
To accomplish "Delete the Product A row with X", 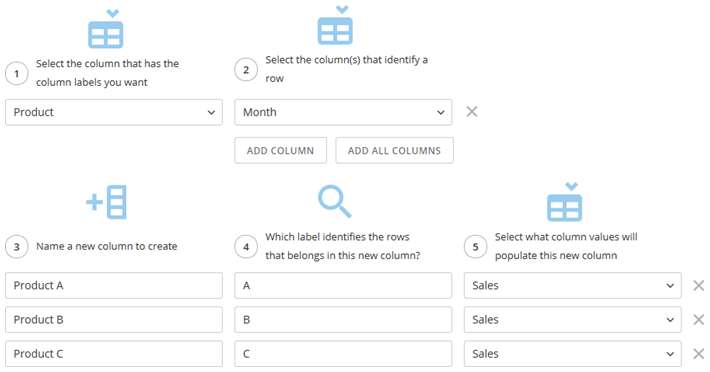I will click(x=699, y=285).
